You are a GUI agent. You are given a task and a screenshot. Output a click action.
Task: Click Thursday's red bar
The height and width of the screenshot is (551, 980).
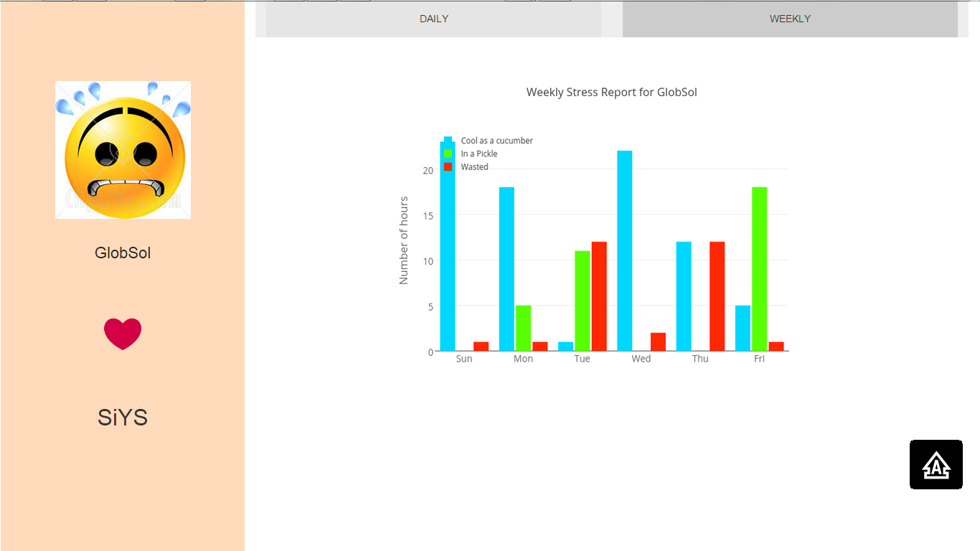(717, 296)
